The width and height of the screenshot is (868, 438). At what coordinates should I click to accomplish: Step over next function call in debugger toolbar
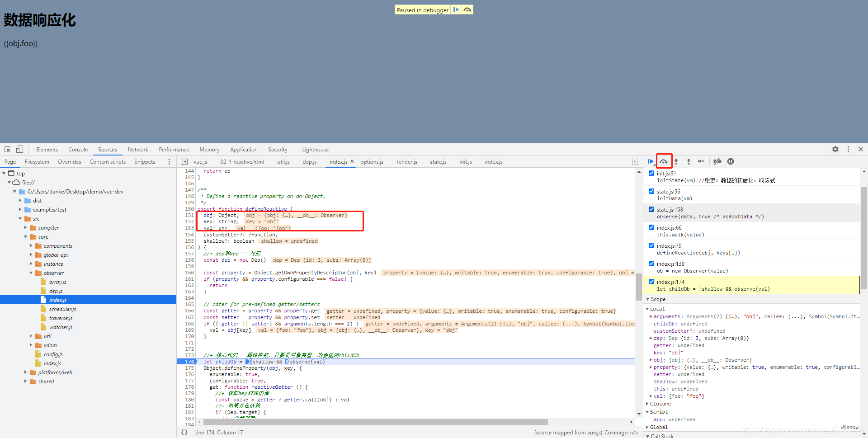664,161
